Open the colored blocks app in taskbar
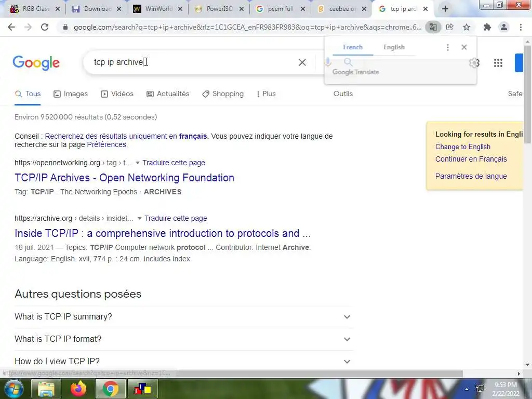This screenshot has width=532, height=399. 142,389
